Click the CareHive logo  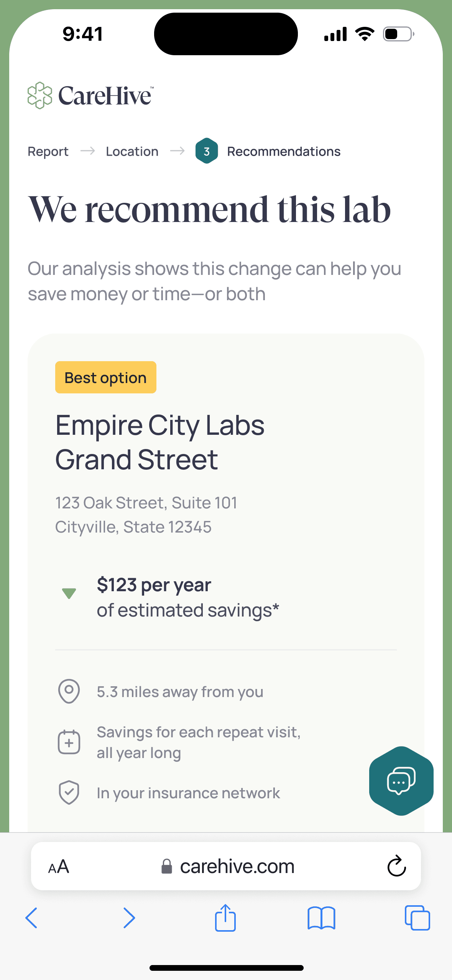[90, 95]
